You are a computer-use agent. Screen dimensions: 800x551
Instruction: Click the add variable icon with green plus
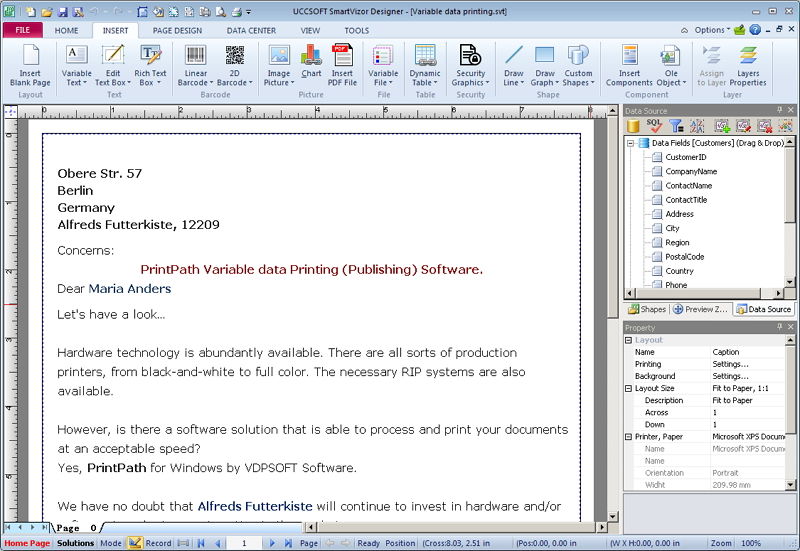point(722,125)
